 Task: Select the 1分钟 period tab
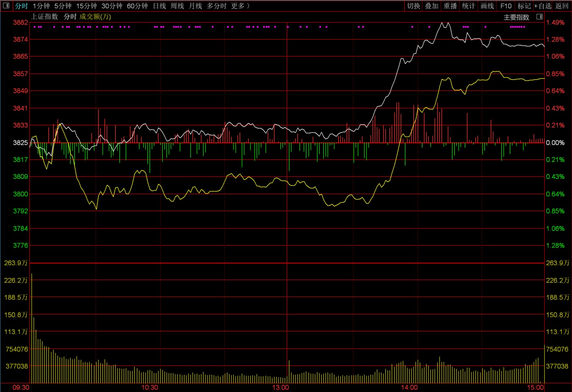pos(41,6)
